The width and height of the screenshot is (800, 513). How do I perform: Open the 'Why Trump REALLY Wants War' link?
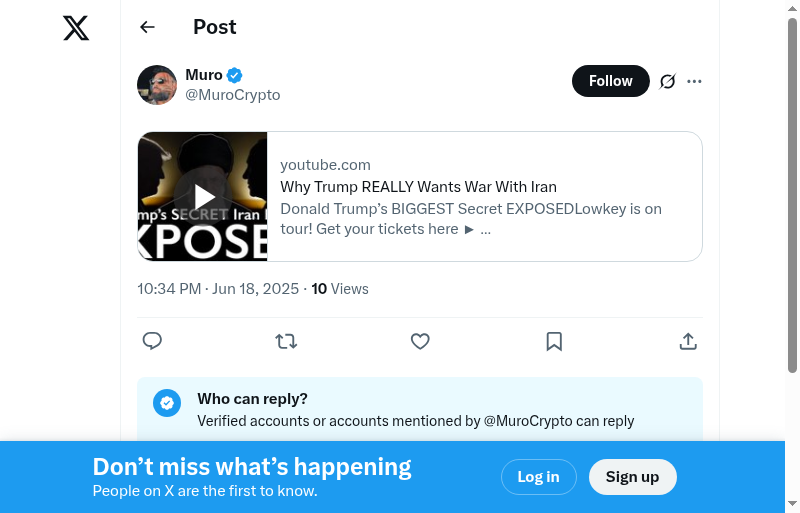418,187
